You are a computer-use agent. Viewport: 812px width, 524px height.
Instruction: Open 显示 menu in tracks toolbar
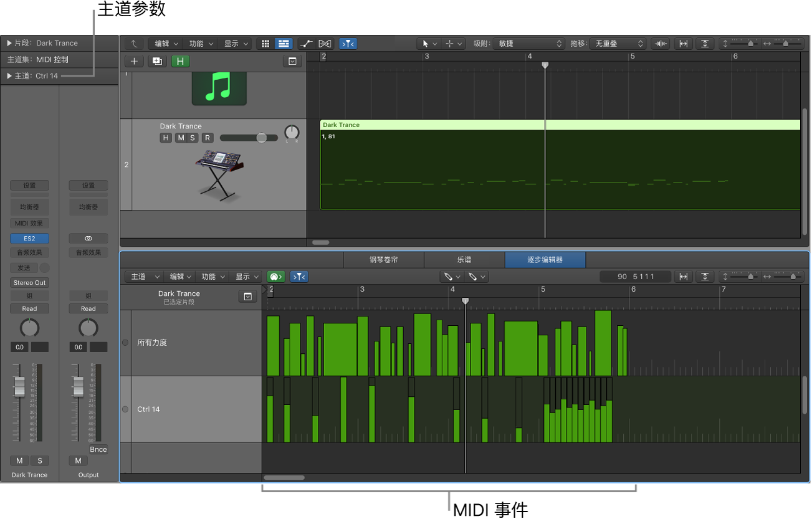point(236,44)
